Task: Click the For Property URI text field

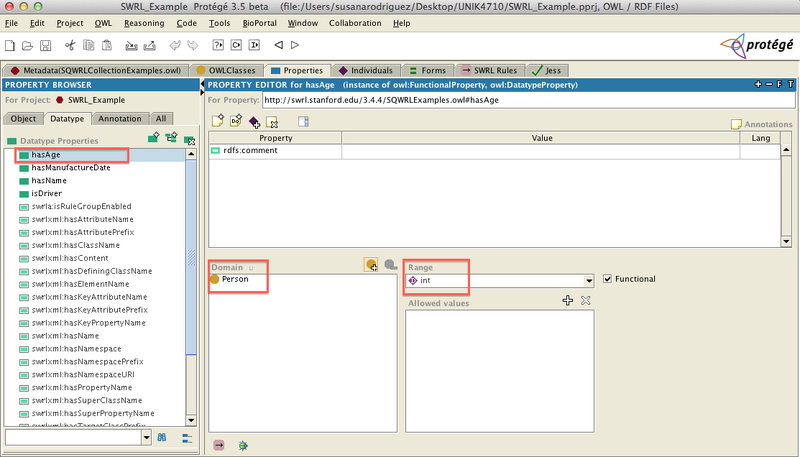Action: click(528, 100)
